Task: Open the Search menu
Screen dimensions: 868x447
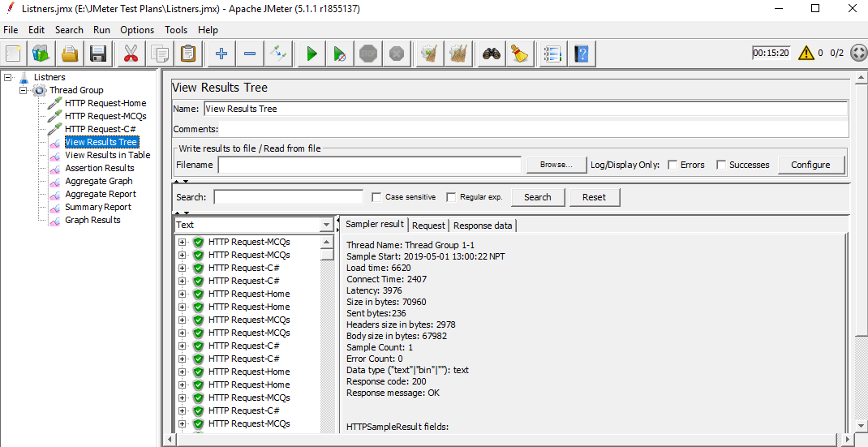Action: (69, 30)
